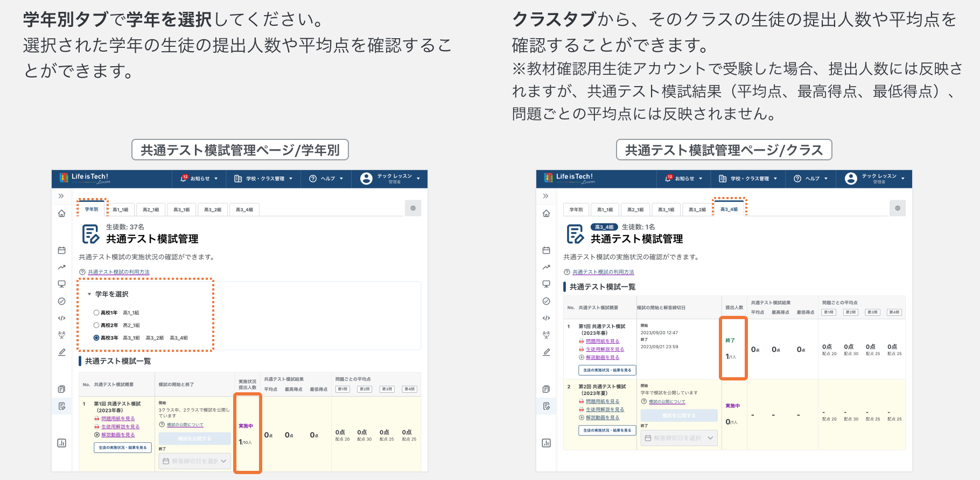Open the お知らせ dropdown in the right screenshot
980x480 pixels.
pyautogui.click(x=684, y=179)
